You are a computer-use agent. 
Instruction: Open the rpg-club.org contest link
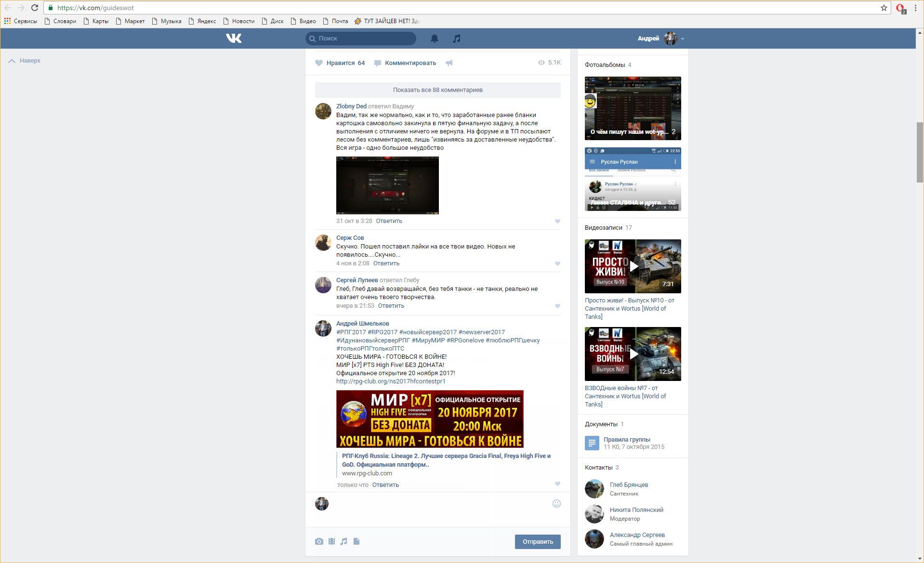391,381
